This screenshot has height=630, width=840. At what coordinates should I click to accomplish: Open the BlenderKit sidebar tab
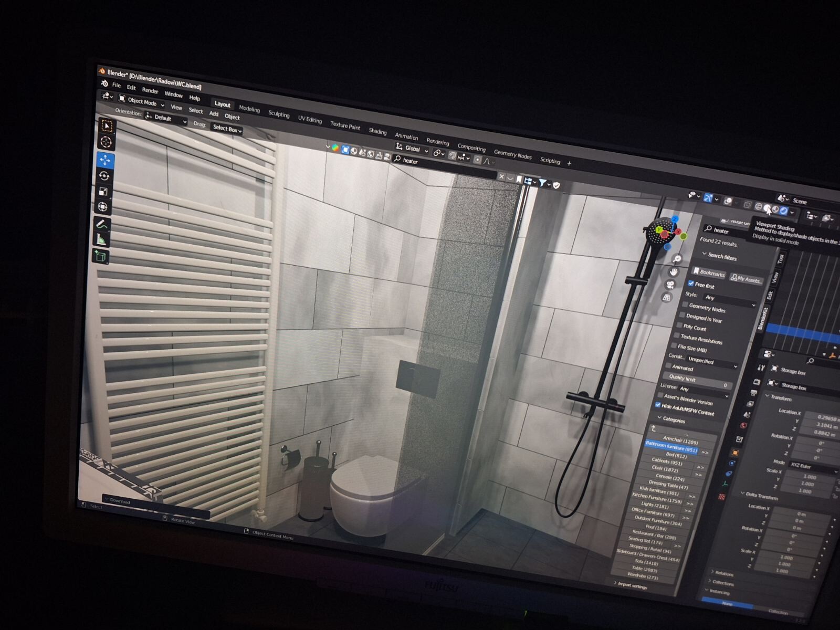tap(763, 319)
